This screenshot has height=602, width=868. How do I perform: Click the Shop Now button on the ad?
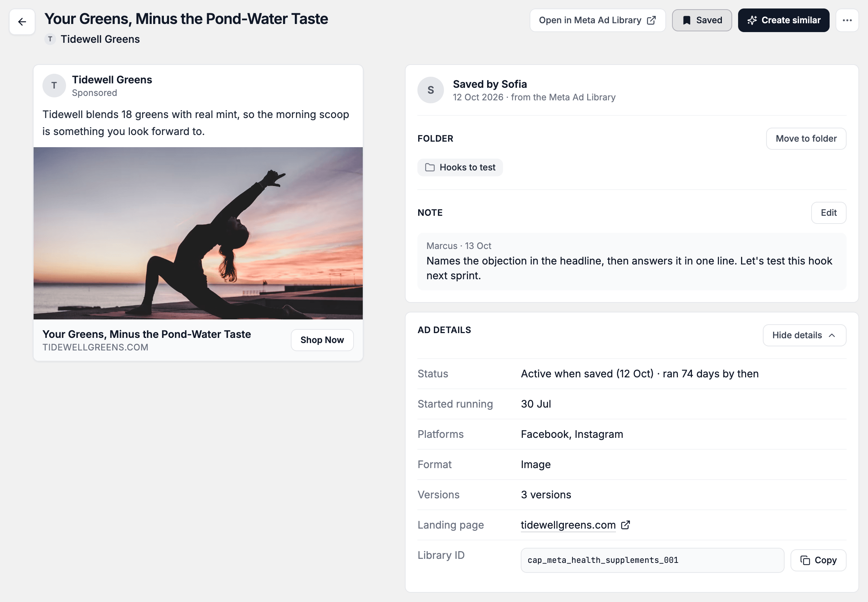point(322,340)
